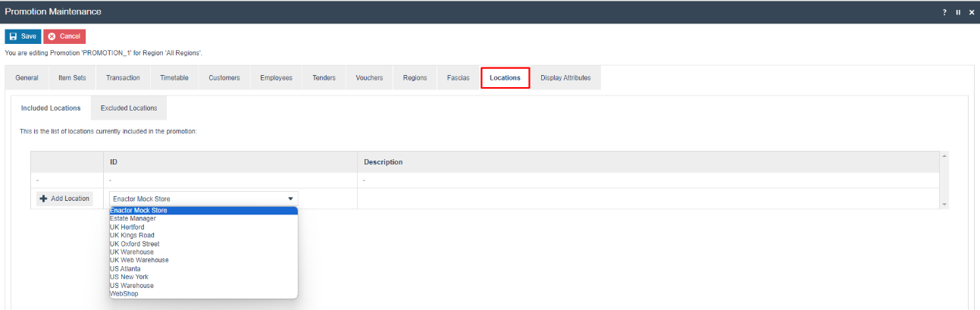Choose Estate Manager from the list
Viewport: 980px width, 310px height.
point(203,218)
